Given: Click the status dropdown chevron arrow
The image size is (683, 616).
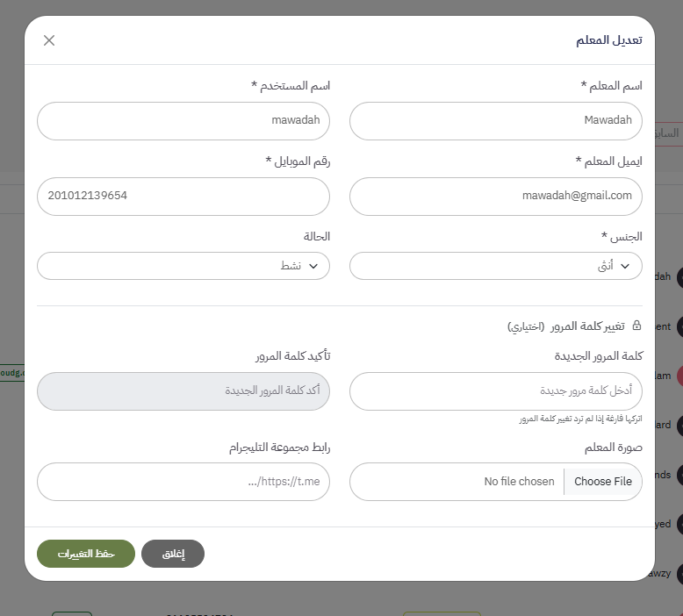Looking at the screenshot, I should coord(313,266).
